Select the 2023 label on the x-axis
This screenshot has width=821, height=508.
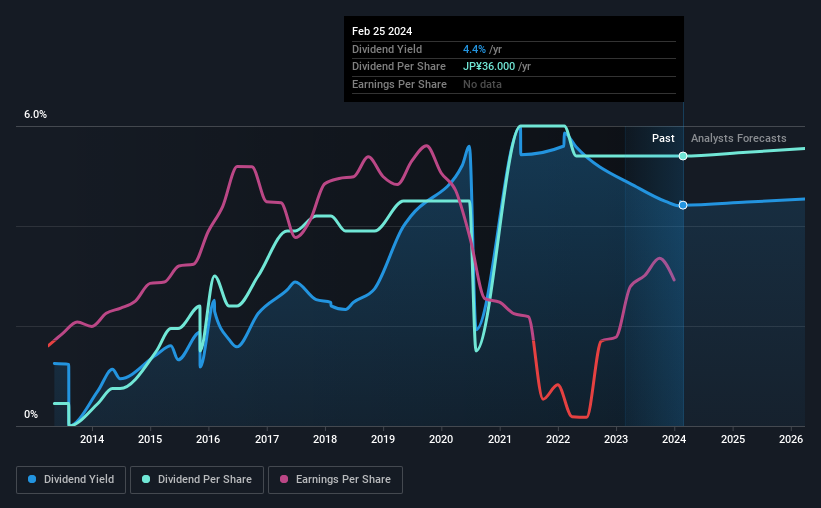[616, 439]
